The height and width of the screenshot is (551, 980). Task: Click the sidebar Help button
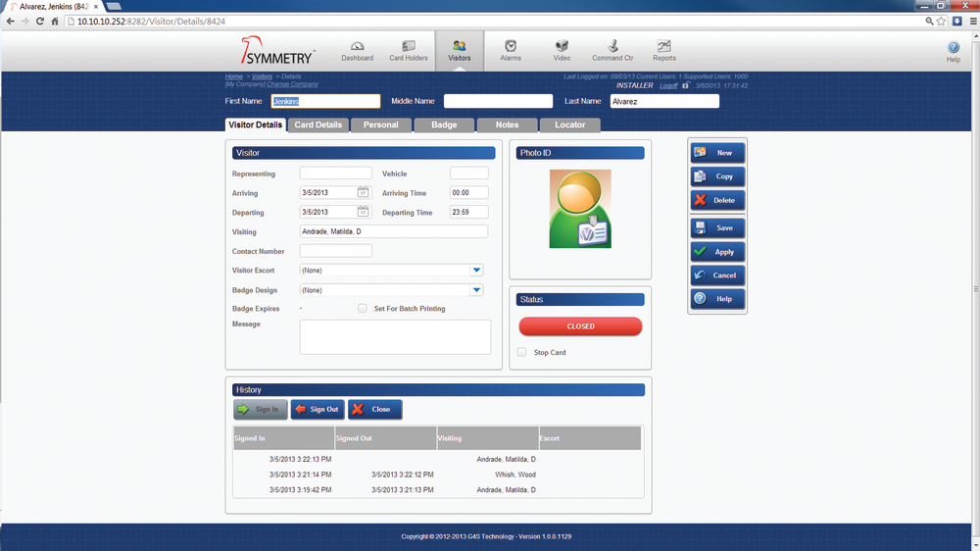(717, 299)
